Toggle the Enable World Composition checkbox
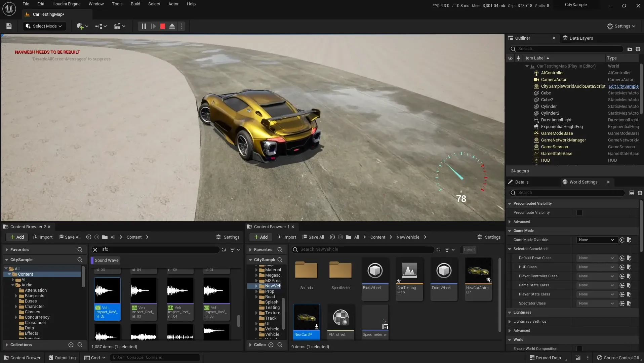 pos(579,349)
